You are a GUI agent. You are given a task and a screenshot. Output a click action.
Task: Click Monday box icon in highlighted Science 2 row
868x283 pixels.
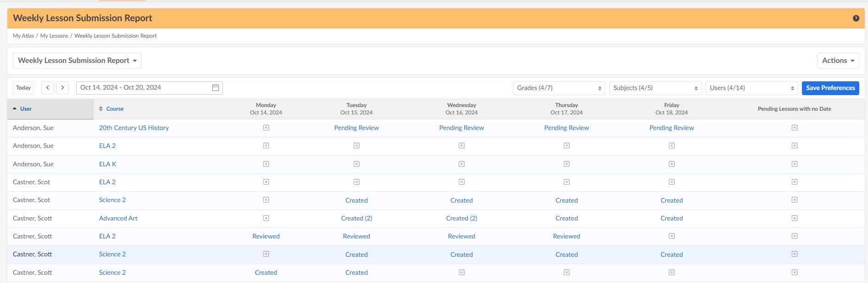click(x=266, y=254)
